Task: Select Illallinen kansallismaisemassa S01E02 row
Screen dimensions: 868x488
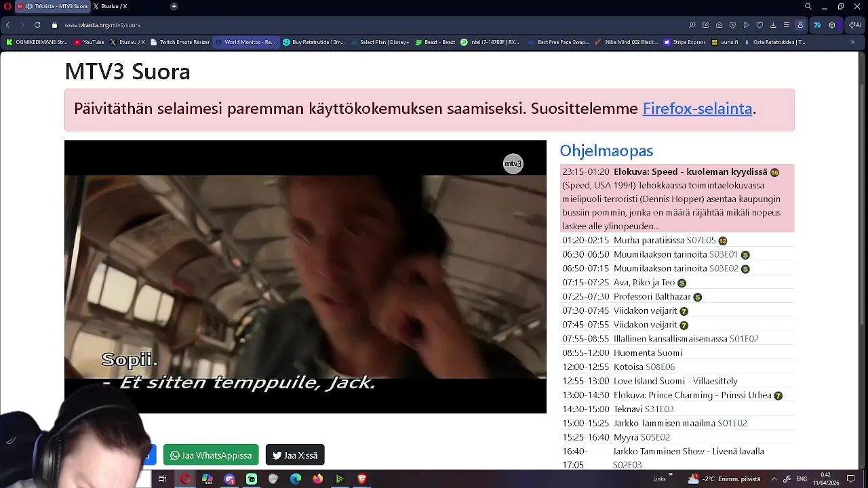Action: point(677,339)
